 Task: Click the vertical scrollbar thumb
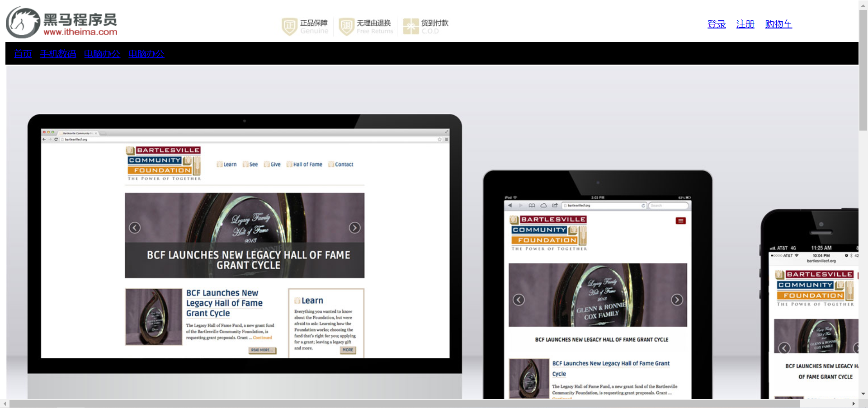pos(863,70)
